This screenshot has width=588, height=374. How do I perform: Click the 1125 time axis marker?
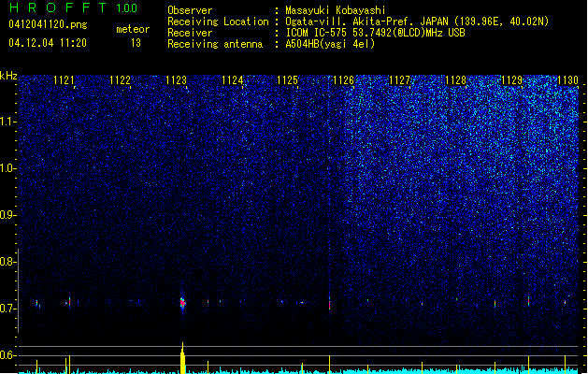(x=287, y=80)
